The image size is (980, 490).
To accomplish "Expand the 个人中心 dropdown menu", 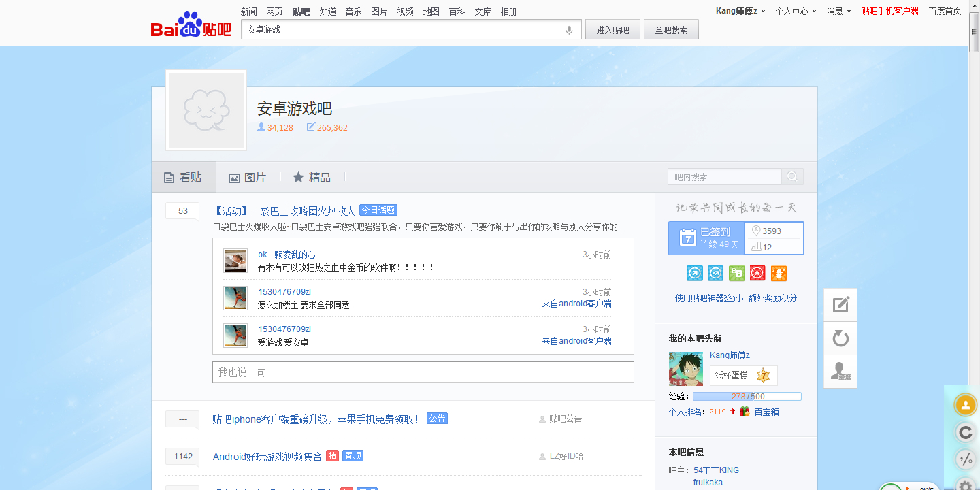I will pos(796,11).
